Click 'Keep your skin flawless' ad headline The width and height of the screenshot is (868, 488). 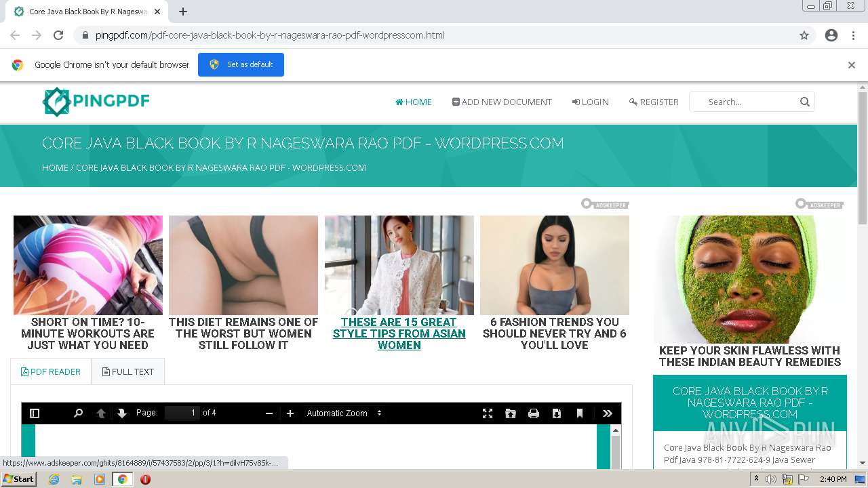coord(750,357)
